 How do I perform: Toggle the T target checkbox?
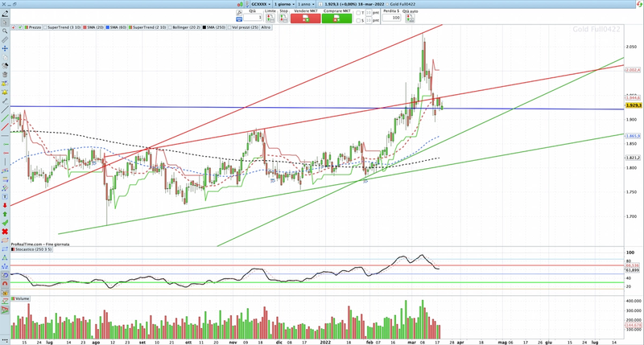[x=358, y=13]
